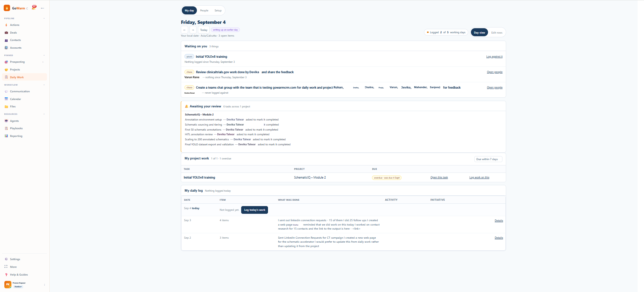644x292 pixels.
Task: Collapse the PINNED sidebar section
Action: [x=44, y=55]
